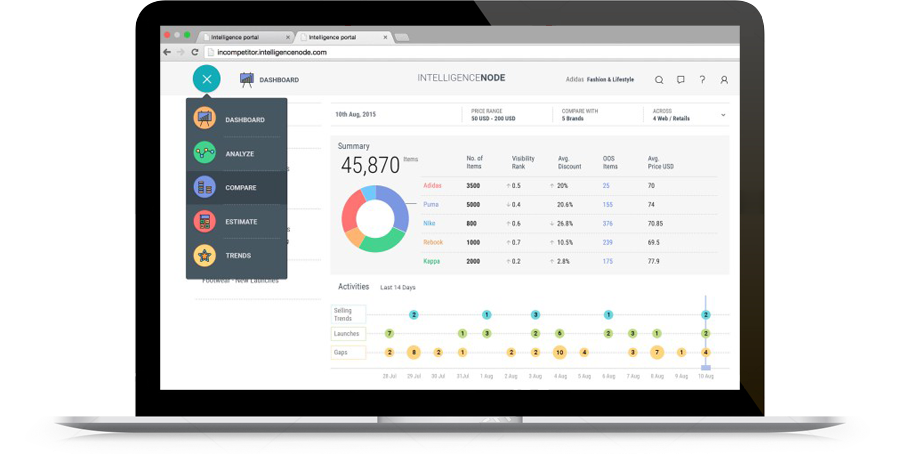Reload the page with the browser refresh button
This screenshot has width=900, height=454.
194,52
